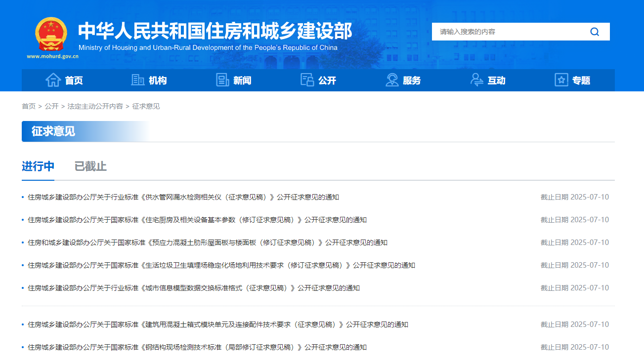Open the 住宅厨房及相关设备基本参数 notice

point(197,220)
